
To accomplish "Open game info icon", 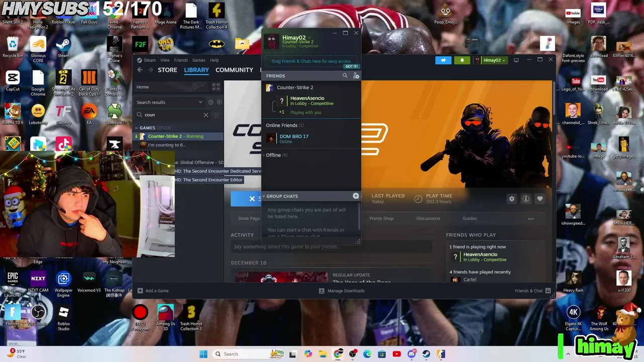I will (x=526, y=199).
